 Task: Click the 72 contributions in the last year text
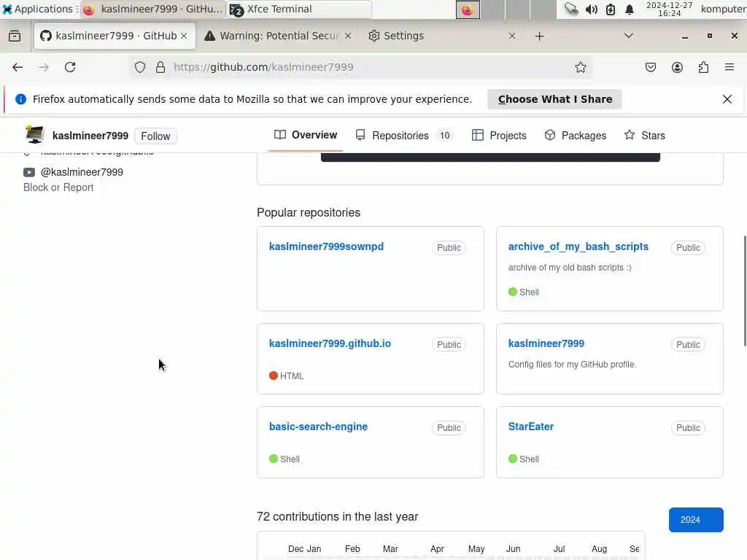[338, 517]
